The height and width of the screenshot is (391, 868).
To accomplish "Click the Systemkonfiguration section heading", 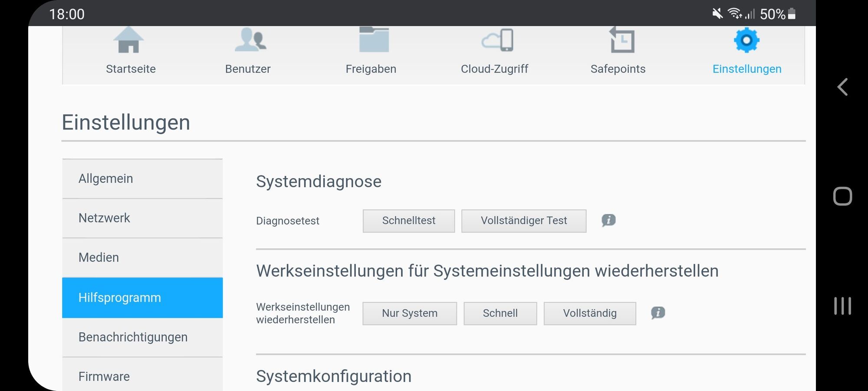I will [334, 376].
